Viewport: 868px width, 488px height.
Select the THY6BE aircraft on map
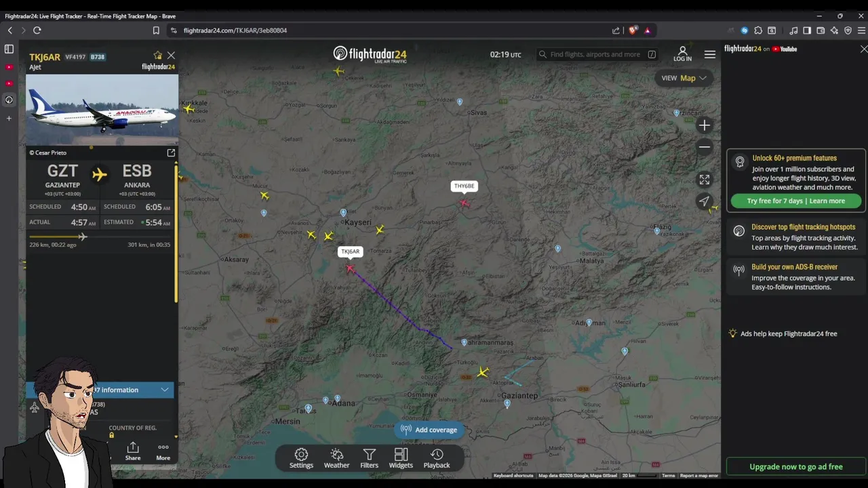(x=465, y=203)
